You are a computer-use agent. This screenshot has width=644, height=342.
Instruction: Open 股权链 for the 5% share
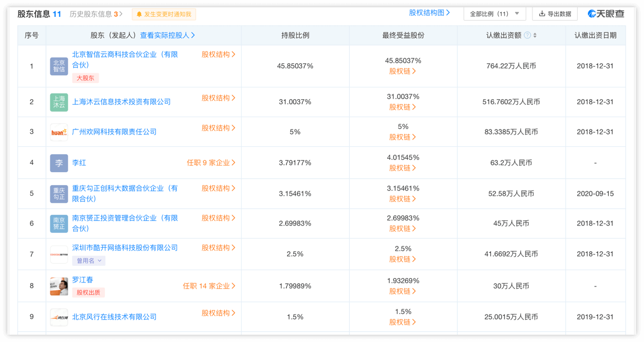point(402,137)
